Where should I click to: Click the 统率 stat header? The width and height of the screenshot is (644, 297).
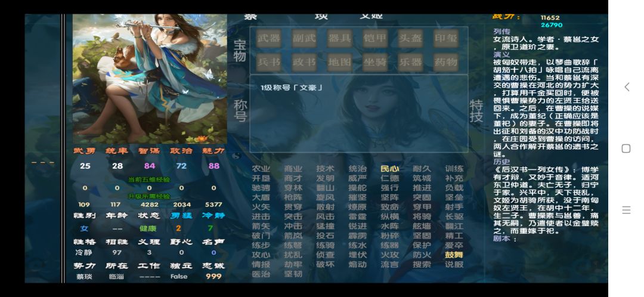117,151
